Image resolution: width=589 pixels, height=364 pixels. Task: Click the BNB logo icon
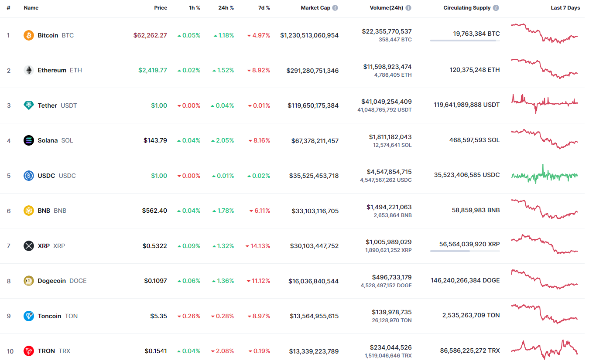(x=29, y=211)
